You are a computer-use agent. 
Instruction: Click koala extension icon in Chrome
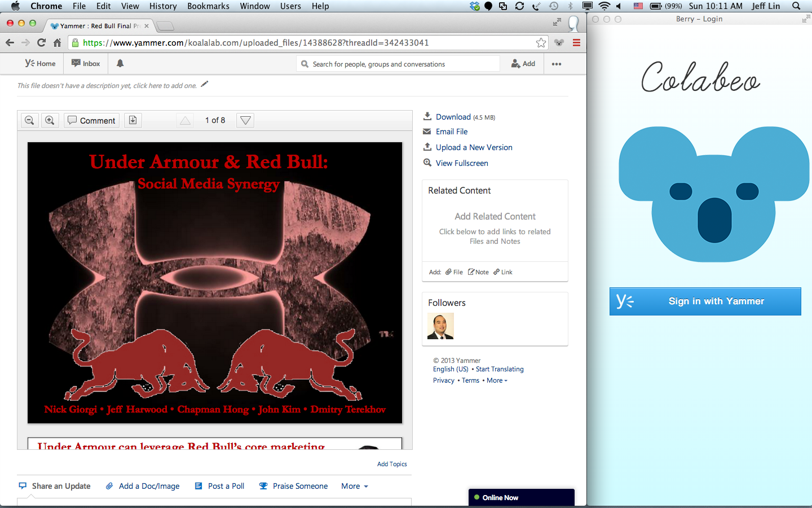tap(559, 42)
